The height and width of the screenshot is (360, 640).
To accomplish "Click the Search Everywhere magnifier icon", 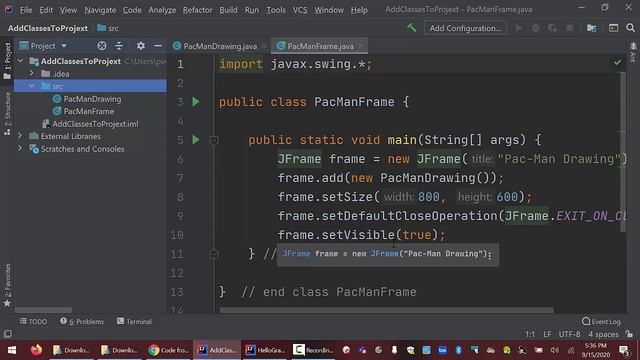I will (630, 28).
